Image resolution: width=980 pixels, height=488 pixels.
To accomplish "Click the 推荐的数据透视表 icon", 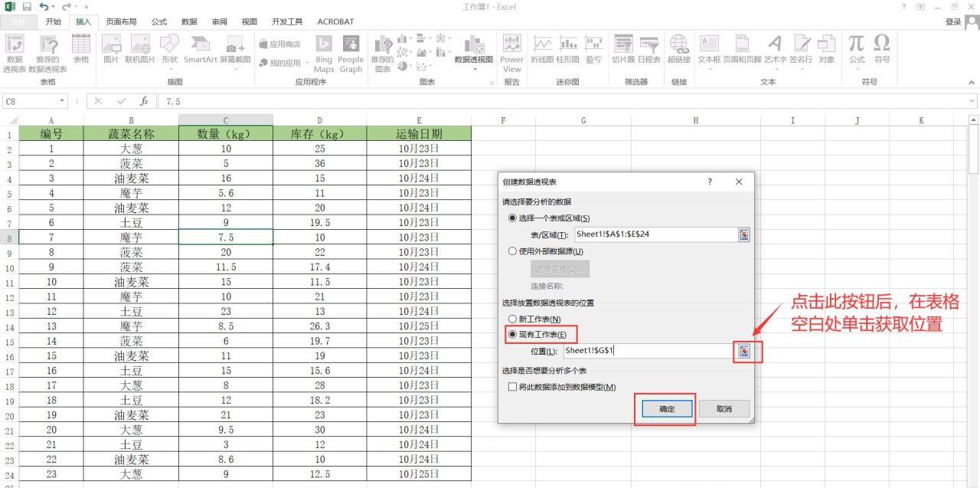I will [x=47, y=54].
